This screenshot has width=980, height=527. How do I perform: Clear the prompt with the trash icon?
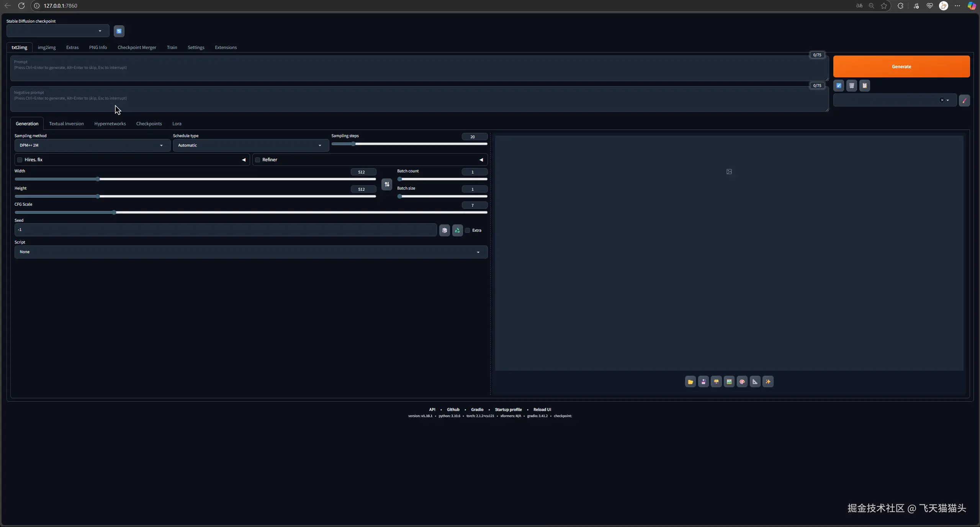point(852,86)
